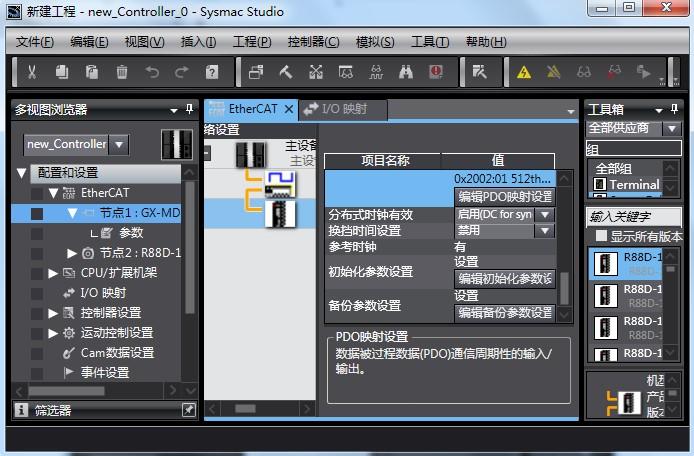694x456 pixels.
Task: Open the new_Controller dropdown
Action: pos(118,144)
